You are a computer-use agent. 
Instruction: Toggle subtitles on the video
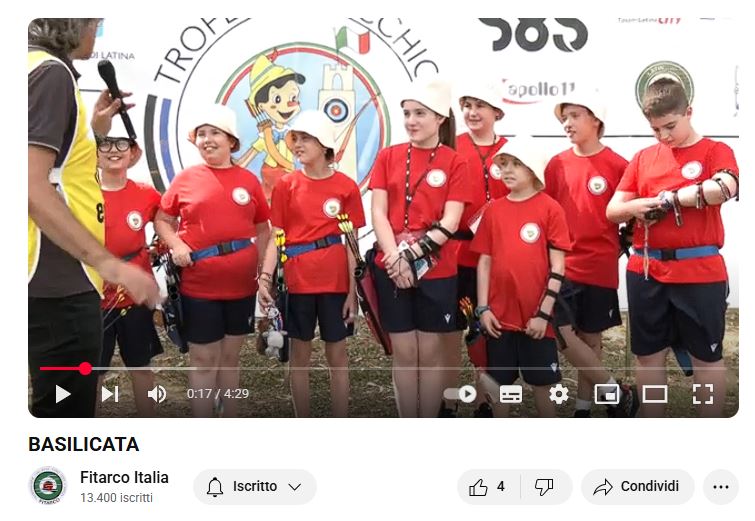(510, 394)
